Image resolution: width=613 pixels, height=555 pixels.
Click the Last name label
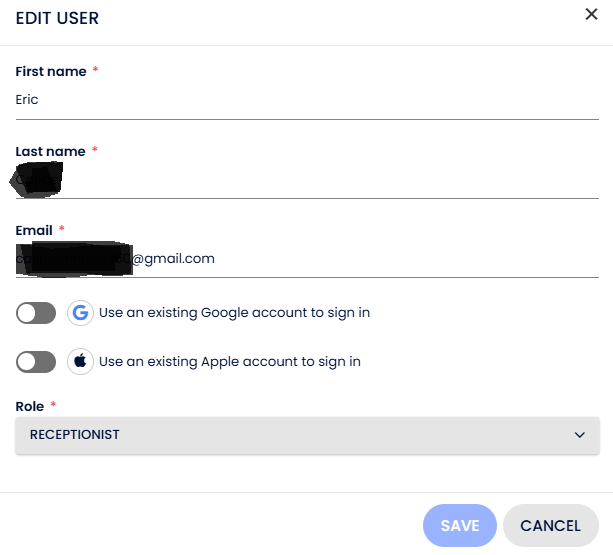click(50, 151)
